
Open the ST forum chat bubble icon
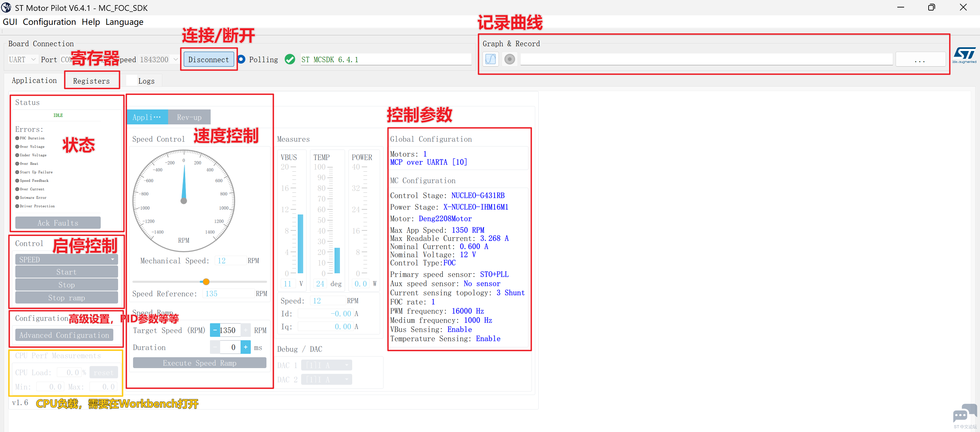click(965, 413)
